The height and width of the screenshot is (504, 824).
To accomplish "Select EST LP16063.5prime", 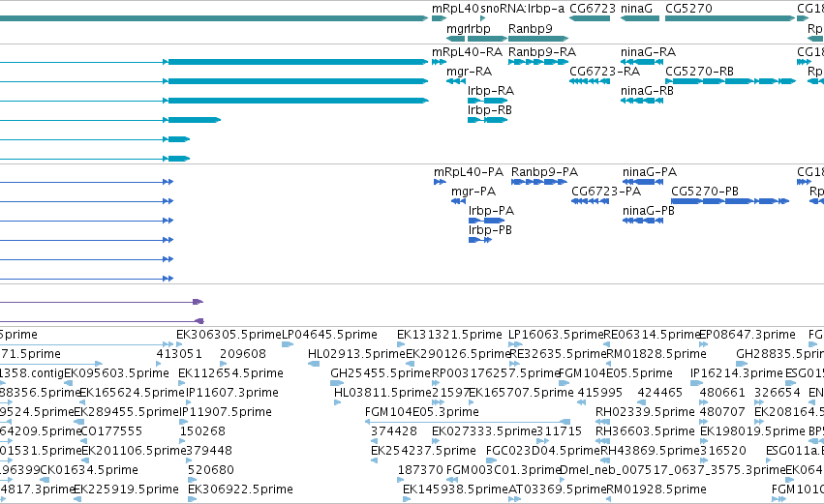I will 556,335.
